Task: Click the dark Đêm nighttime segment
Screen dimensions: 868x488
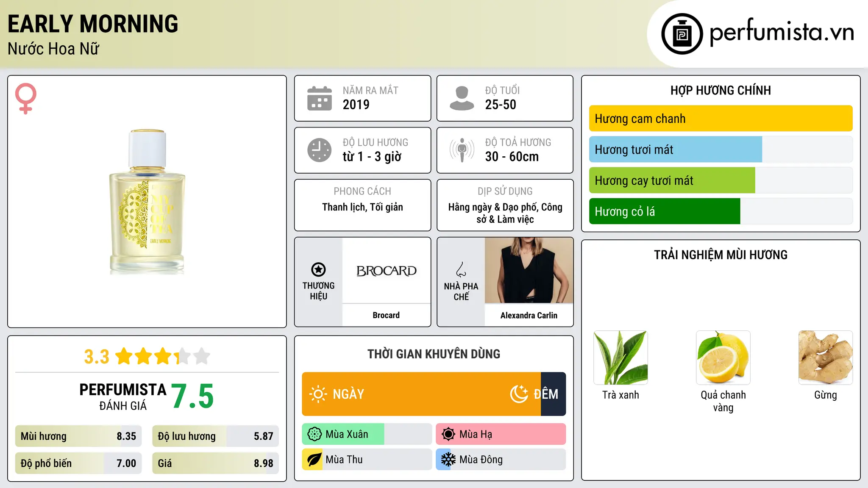Action: click(x=554, y=394)
